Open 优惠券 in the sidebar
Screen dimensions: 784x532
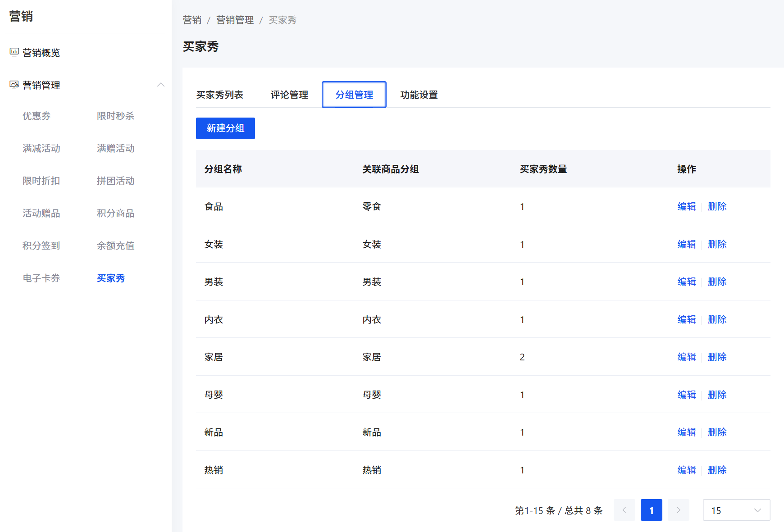click(36, 116)
